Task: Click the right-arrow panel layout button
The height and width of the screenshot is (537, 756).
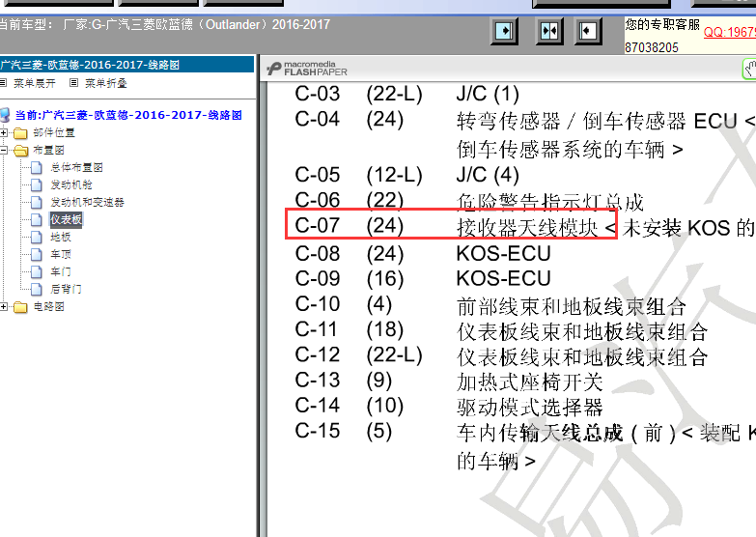Action: pyautogui.click(x=504, y=31)
